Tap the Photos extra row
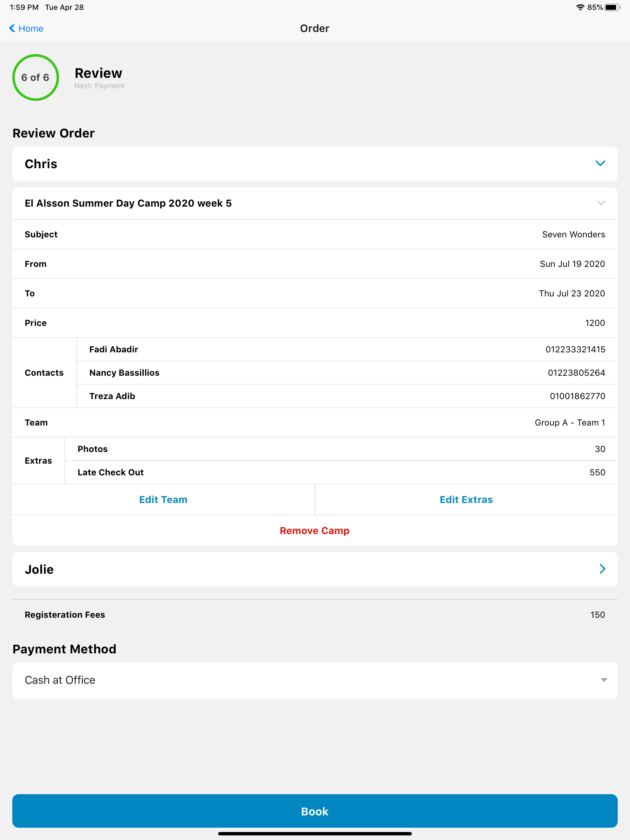Image resolution: width=630 pixels, height=840 pixels. 341,449
